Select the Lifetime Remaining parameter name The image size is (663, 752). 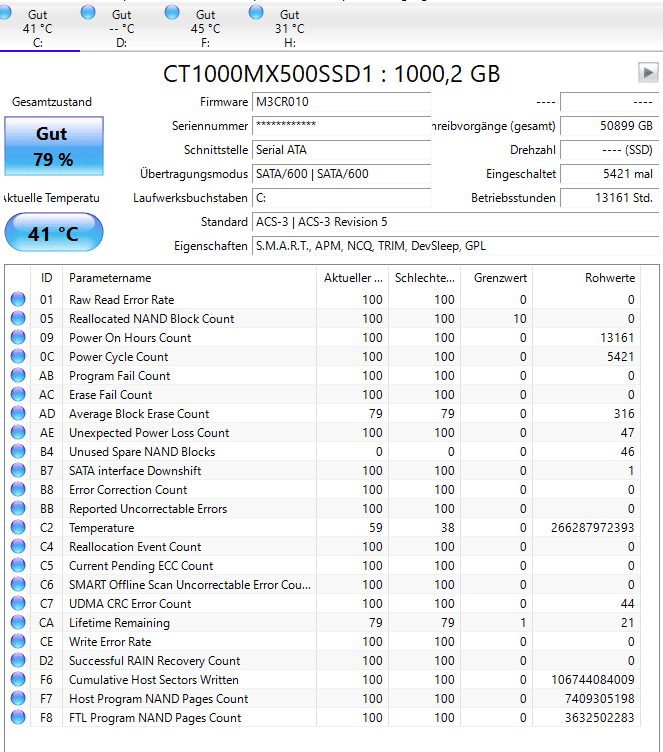click(119, 623)
